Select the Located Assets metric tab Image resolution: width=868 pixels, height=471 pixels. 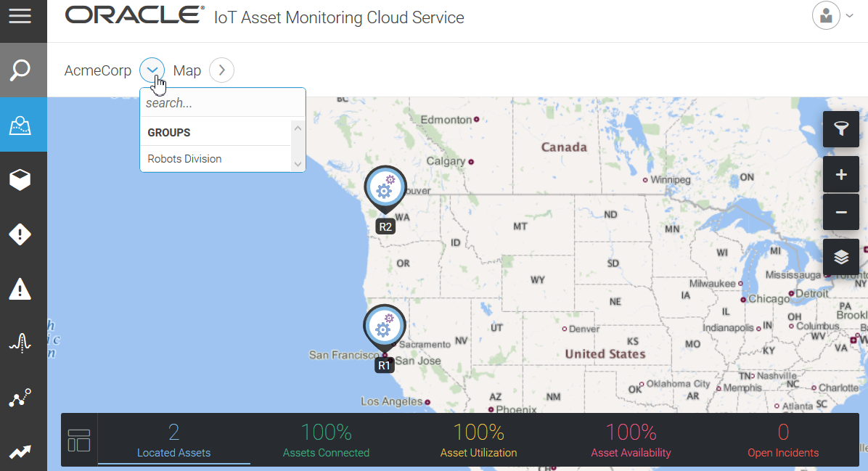(x=174, y=440)
